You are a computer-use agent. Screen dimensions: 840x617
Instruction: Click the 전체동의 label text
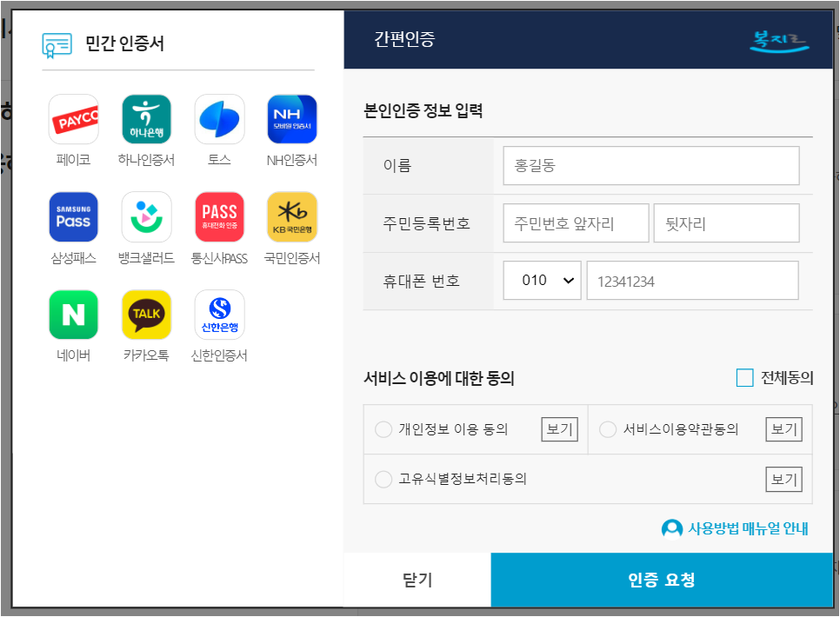tap(787, 378)
